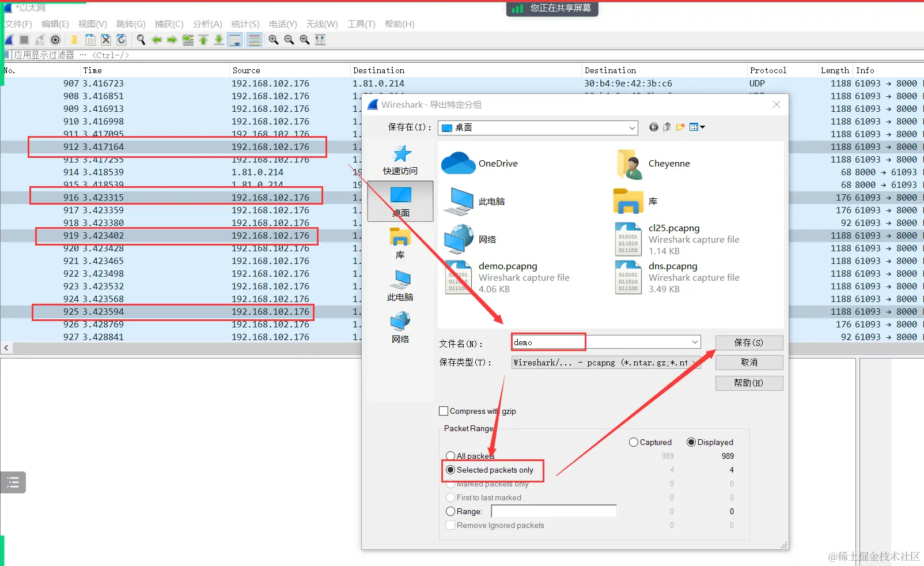Toggle packet list colorization icon

[x=254, y=40]
